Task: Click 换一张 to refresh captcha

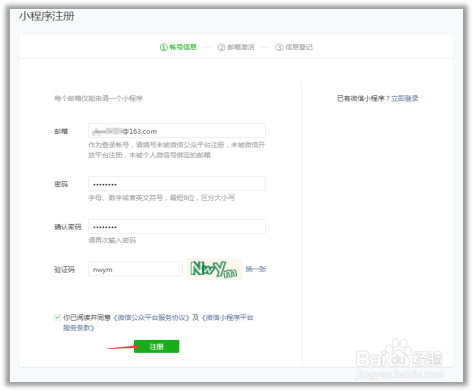Action: [256, 269]
